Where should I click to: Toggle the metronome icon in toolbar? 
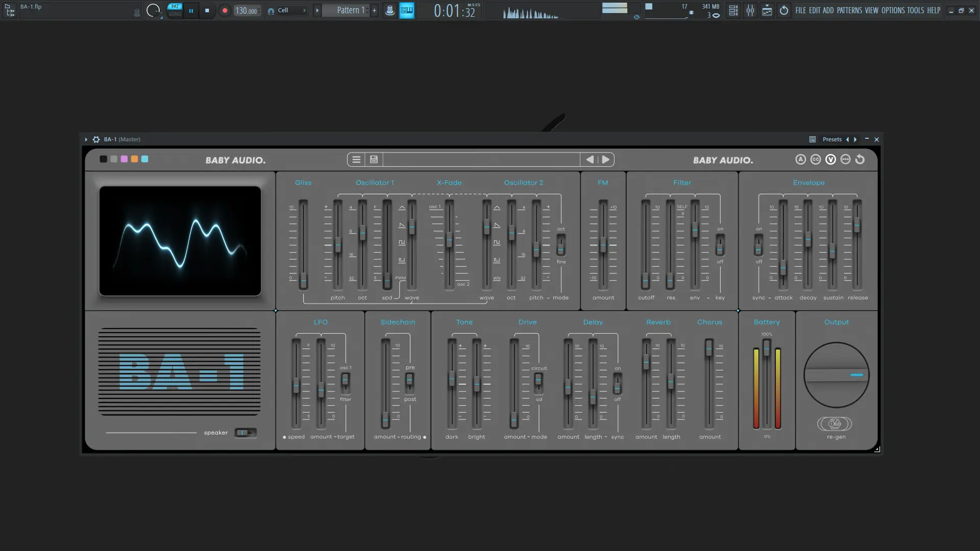pos(389,10)
